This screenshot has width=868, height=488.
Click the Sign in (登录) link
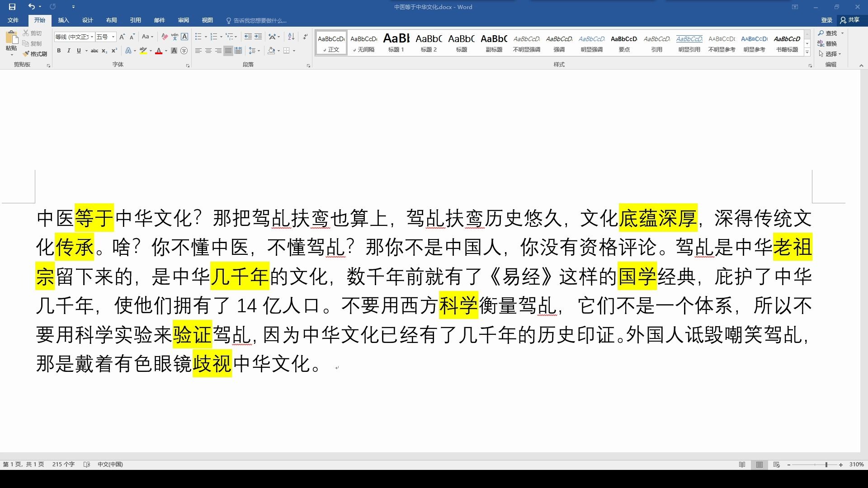coord(826,20)
